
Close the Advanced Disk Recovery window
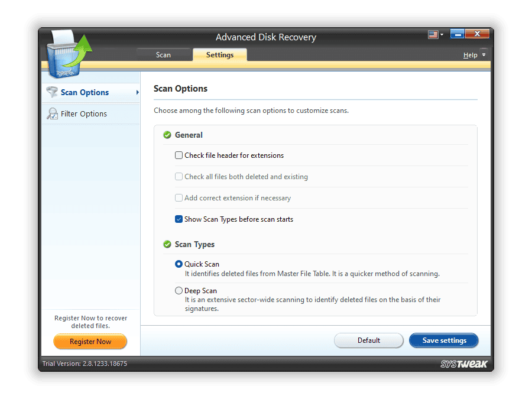pos(477,34)
